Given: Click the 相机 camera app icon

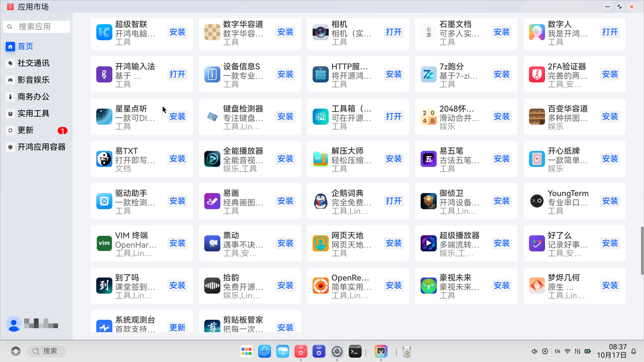Looking at the screenshot, I should pyautogui.click(x=321, y=32).
